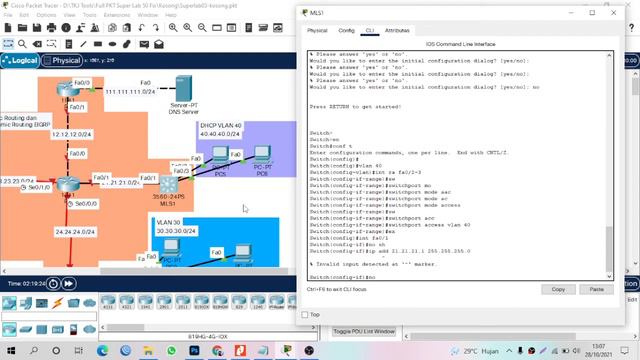Screen dimensions: 640x360
Task: Click the 24.24.24.0/24 network label
Action: coord(75,232)
